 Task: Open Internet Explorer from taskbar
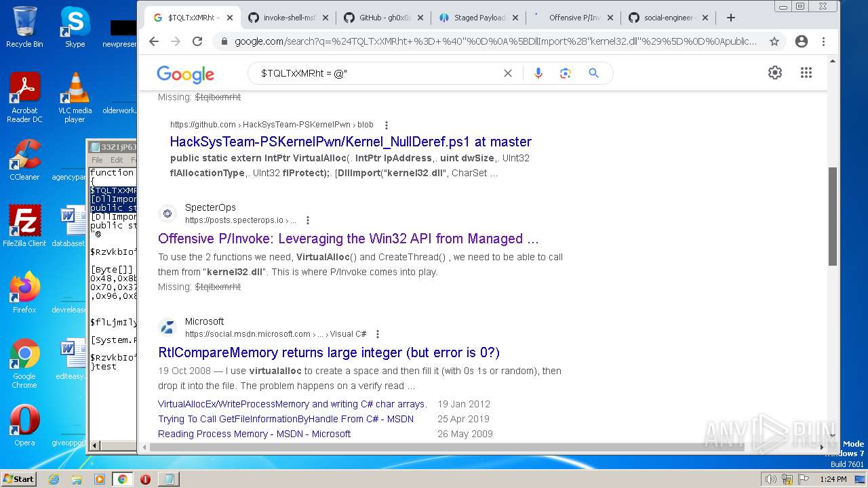pyautogui.click(x=54, y=479)
